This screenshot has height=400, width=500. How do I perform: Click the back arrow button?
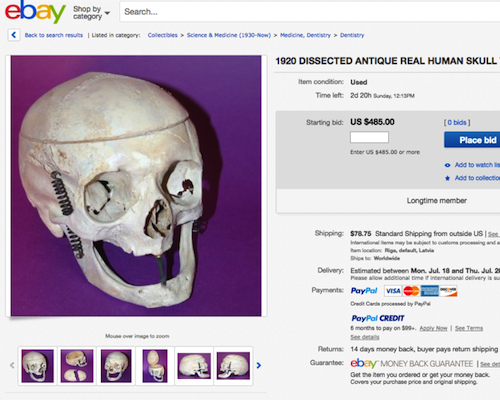(14, 35)
